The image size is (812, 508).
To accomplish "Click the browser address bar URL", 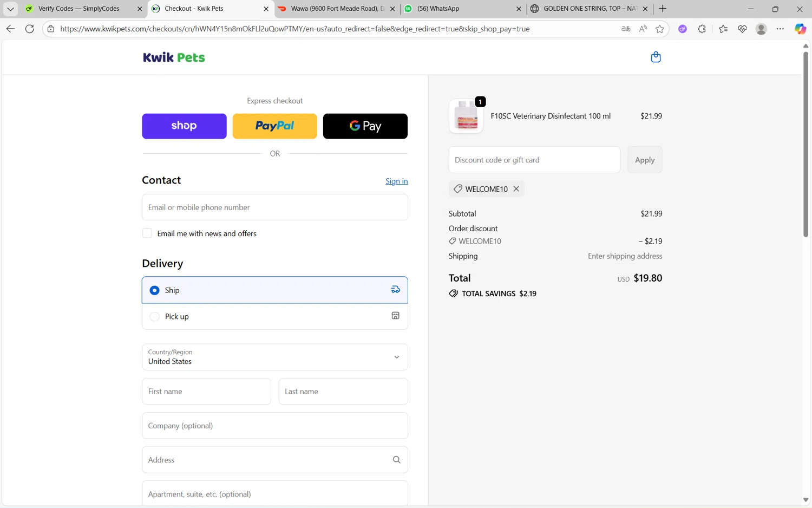I will 295,29.
